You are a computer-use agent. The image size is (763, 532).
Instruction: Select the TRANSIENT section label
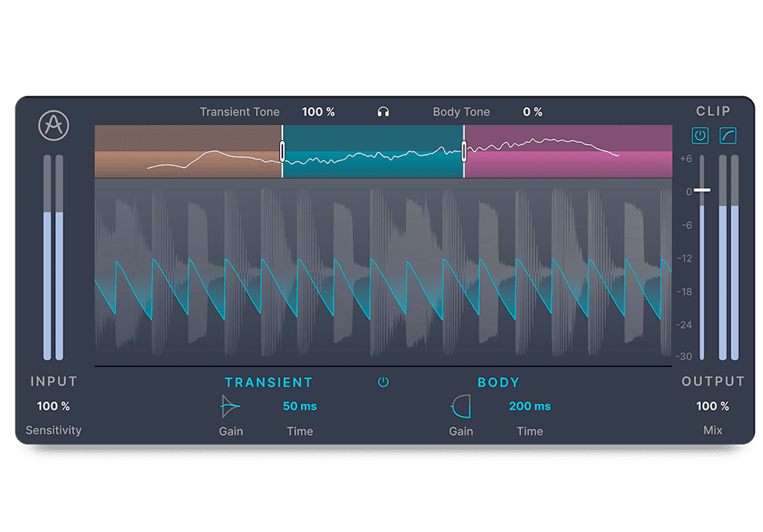(269, 382)
